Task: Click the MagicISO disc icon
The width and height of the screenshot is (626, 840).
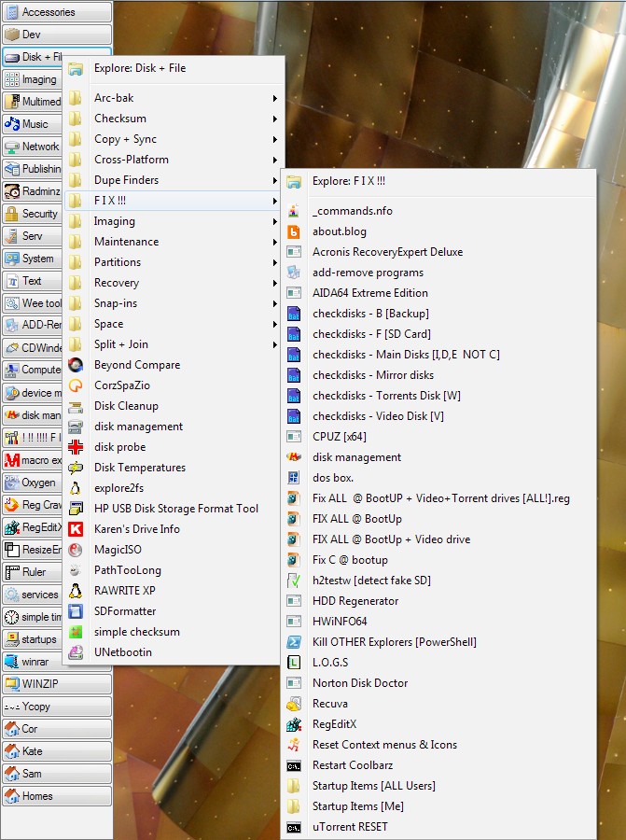Action: pyautogui.click(x=76, y=550)
